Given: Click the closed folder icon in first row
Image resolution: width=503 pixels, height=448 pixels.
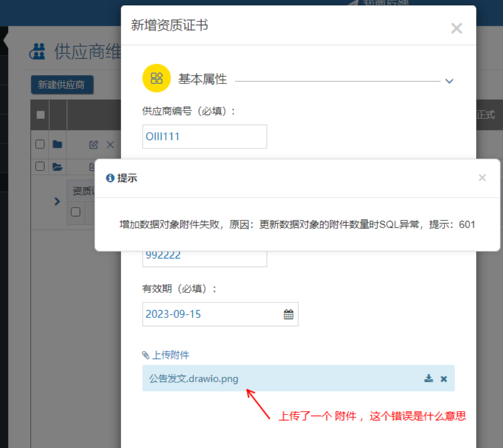Looking at the screenshot, I should click(x=57, y=145).
